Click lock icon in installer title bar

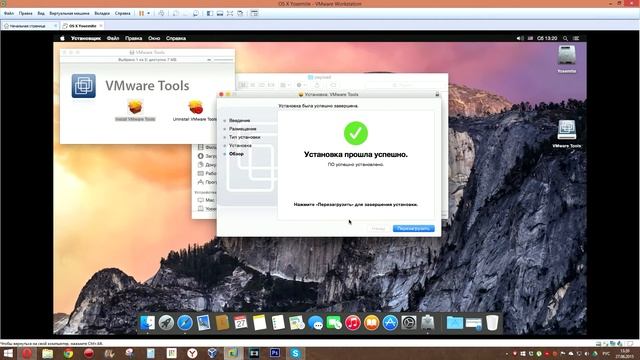point(437,94)
